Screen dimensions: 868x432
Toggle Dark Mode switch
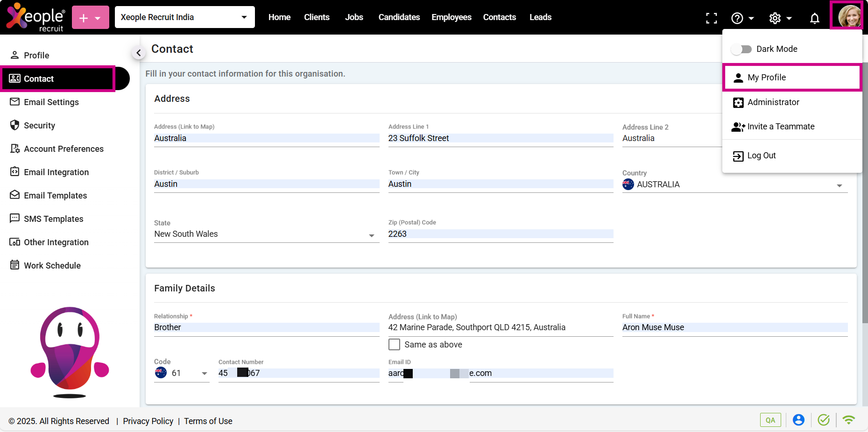(741, 49)
